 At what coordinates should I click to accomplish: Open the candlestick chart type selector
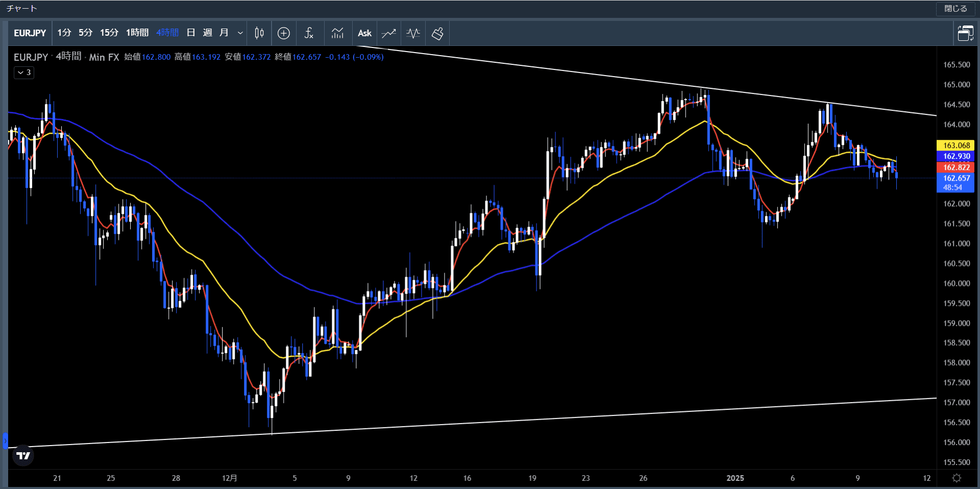pyautogui.click(x=259, y=33)
